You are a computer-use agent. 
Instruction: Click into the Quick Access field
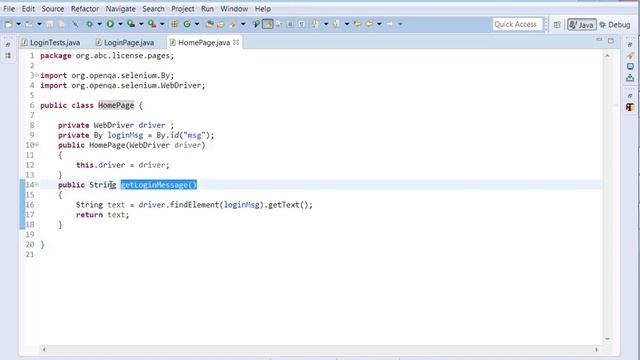518,24
